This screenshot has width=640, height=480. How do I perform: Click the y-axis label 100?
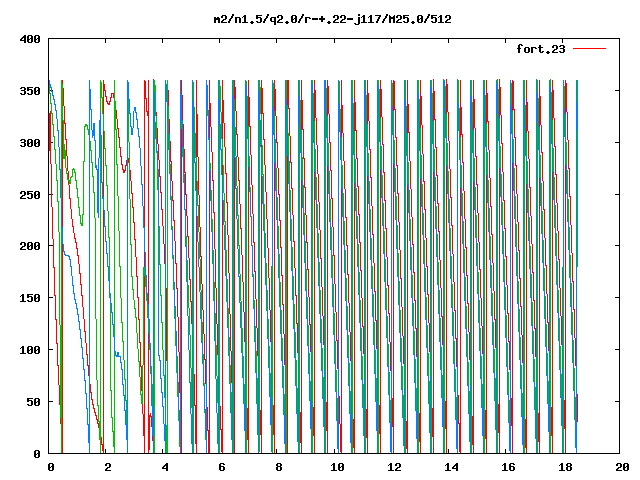(30, 350)
